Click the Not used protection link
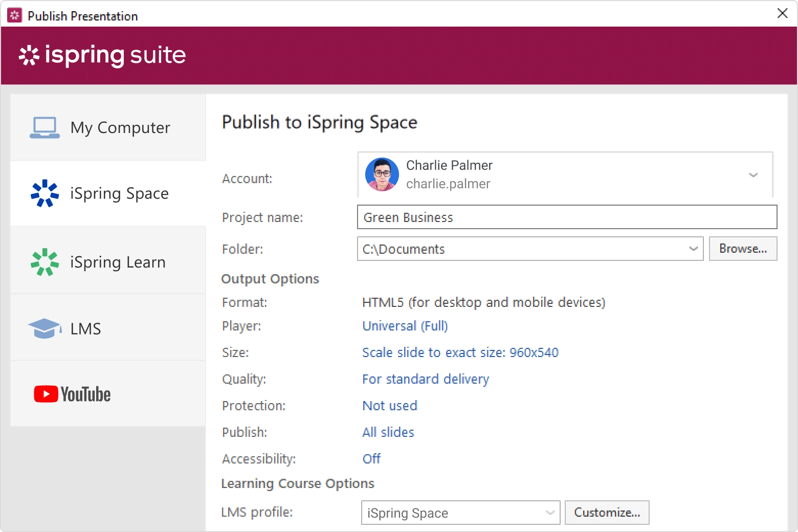798x532 pixels. point(390,406)
